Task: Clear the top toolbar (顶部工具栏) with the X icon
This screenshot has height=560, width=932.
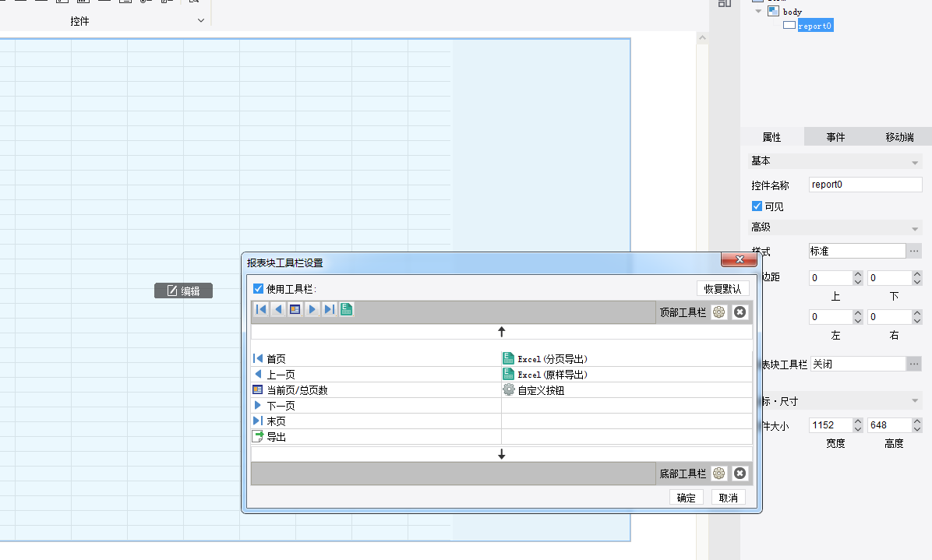Action: [x=740, y=312]
